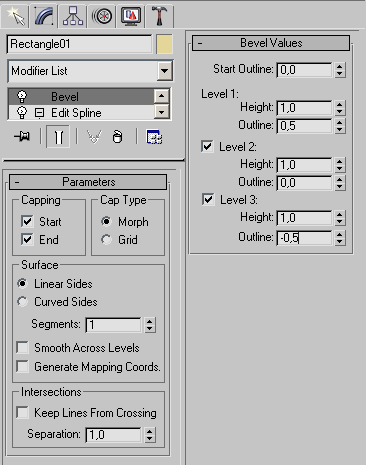Remove modifier from the stack icon

[117, 137]
